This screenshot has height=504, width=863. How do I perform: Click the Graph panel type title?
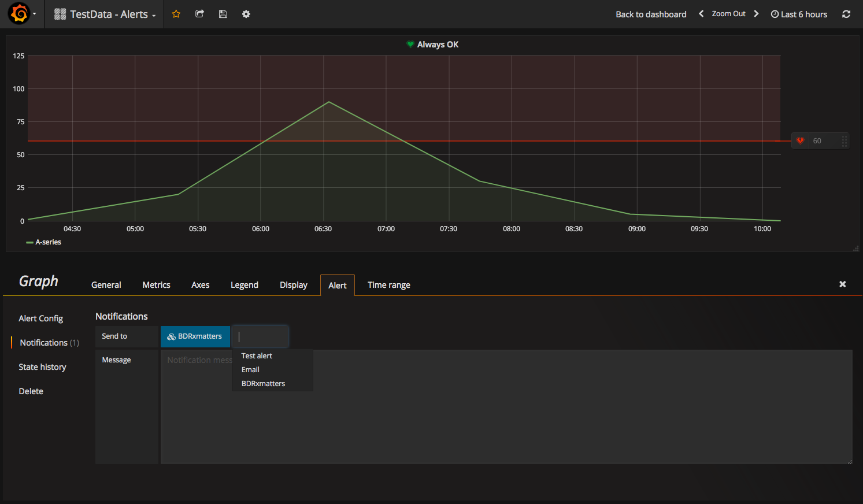pos(39,281)
